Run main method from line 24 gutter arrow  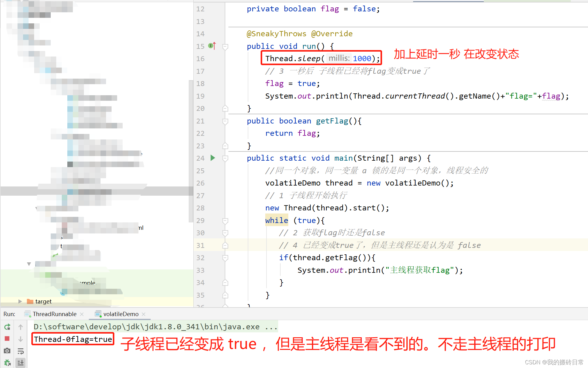tap(212, 158)
